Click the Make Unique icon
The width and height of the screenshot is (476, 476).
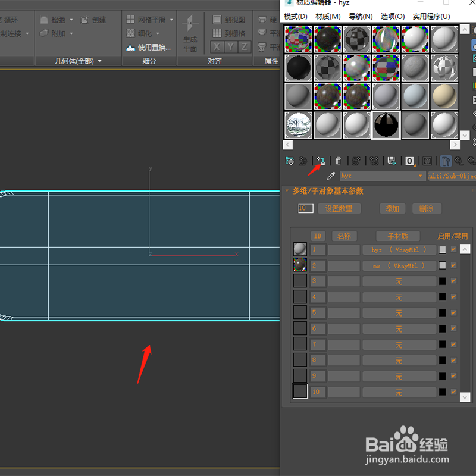coord(374,161)
